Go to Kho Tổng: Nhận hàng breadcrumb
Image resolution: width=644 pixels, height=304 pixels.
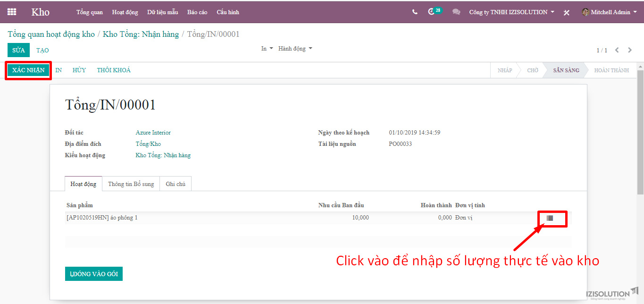coord(141,34)
